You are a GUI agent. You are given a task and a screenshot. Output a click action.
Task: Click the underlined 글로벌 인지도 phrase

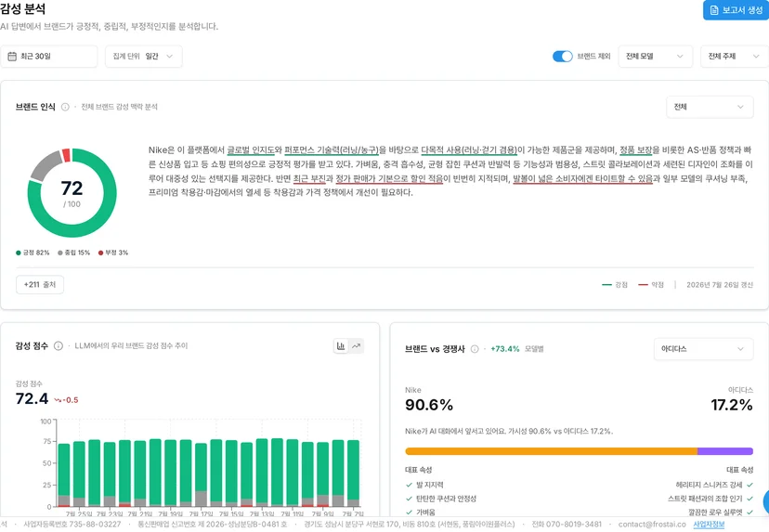point(251,150)
